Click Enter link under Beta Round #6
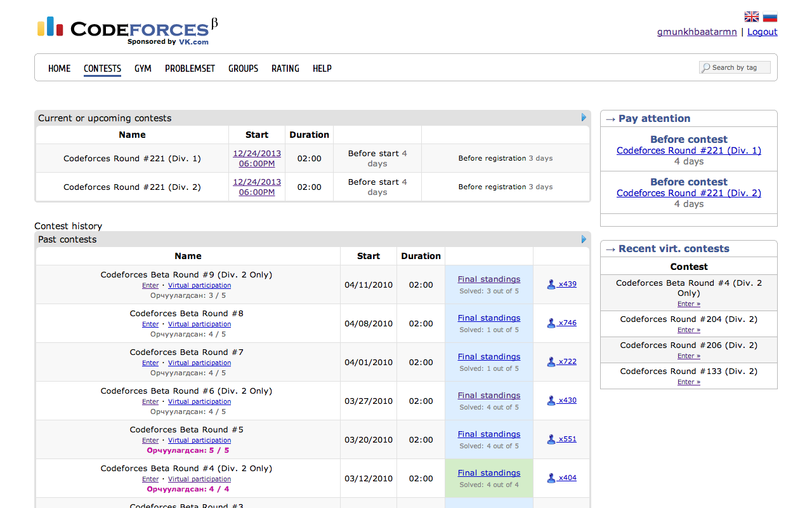 (150, 402)
